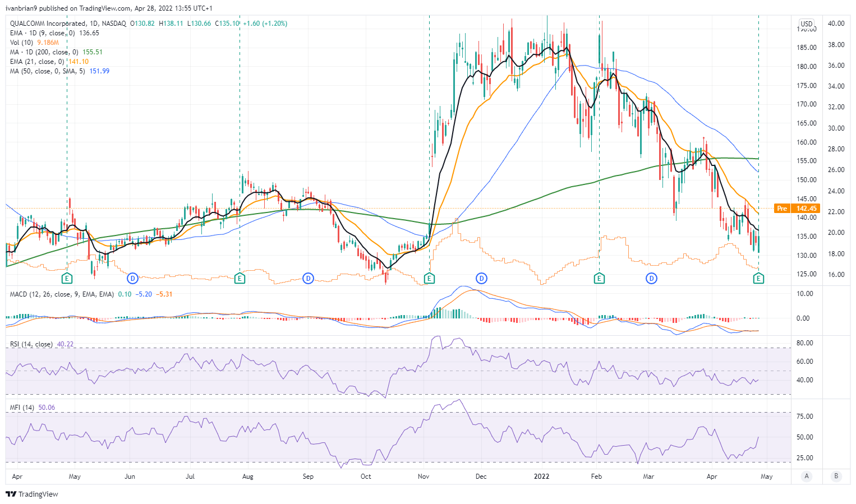This screenshot has width=856, height=504.
Task: Toggle the B scale button
Action: (836, 477)
